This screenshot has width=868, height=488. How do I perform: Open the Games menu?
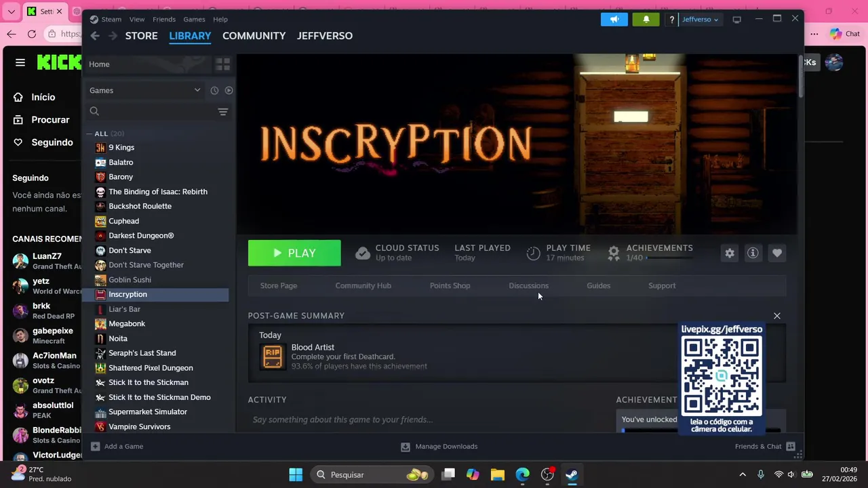tap(194, 19)
